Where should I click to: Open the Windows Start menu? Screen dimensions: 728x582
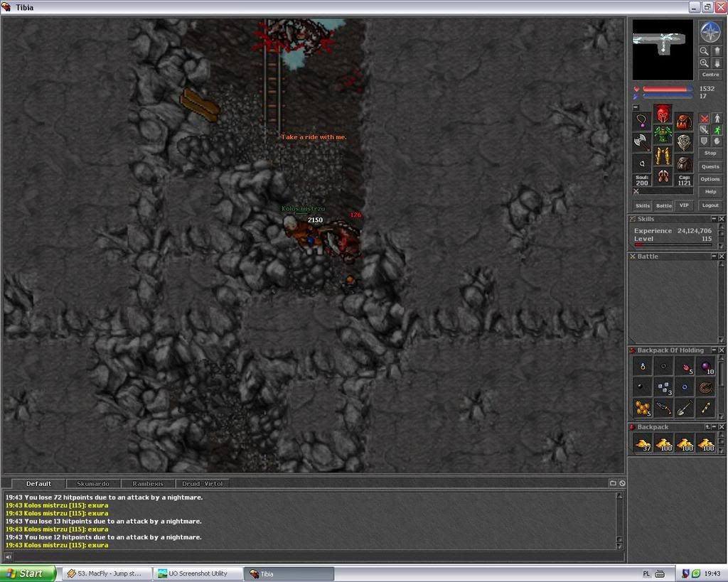pyautogui.click(x=28, y=573)
